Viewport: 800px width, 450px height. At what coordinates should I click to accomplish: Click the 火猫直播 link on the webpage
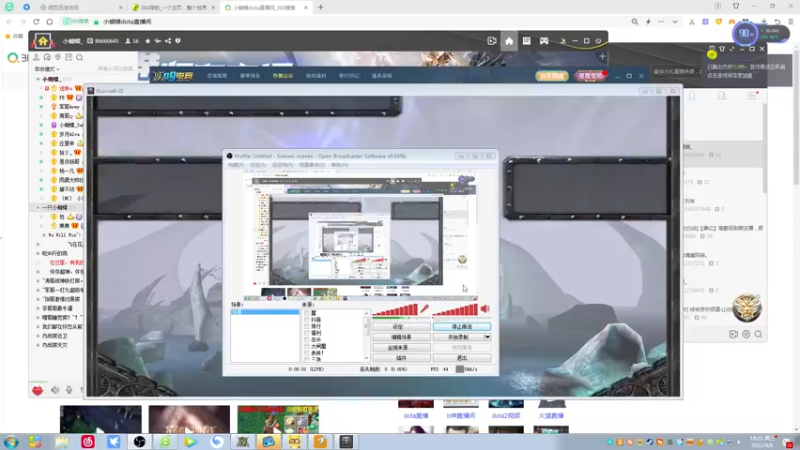(551, 416)
